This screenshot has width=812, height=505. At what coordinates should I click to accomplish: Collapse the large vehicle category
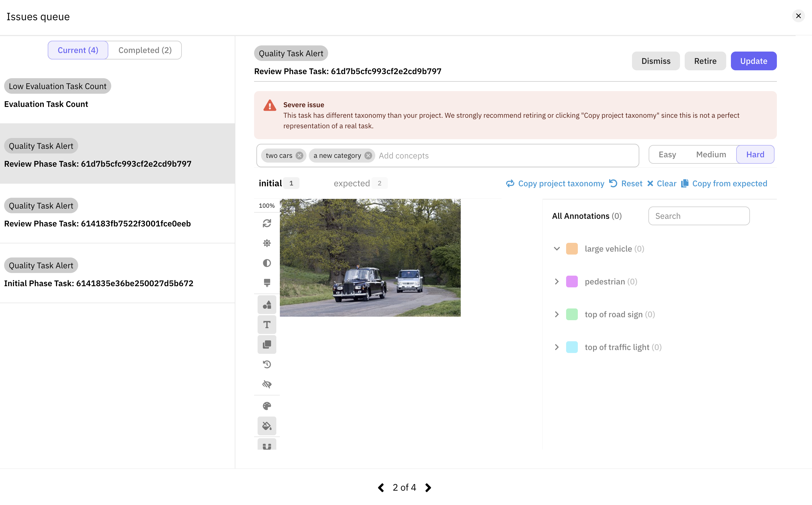coord(556,249)
